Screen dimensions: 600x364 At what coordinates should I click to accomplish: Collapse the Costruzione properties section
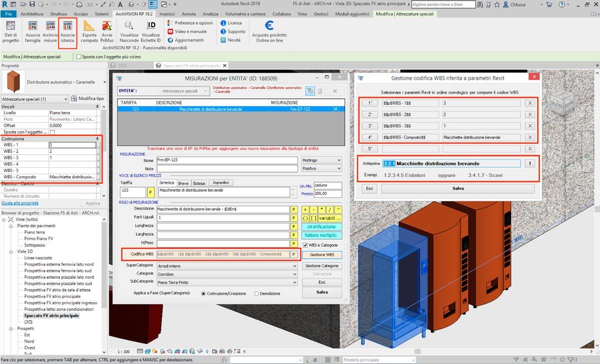(x=97, y=139)
